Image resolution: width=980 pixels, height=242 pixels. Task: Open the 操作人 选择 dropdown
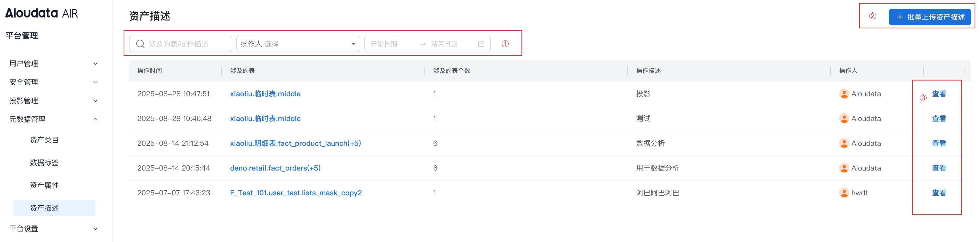(298, 44)
